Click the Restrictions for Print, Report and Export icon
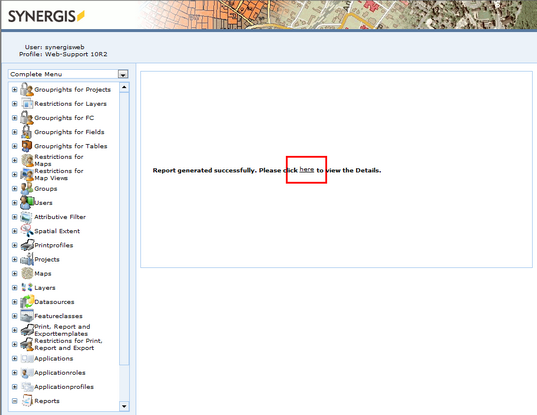The width and height of the screenshot is (537, 415). tap(27, 344)
